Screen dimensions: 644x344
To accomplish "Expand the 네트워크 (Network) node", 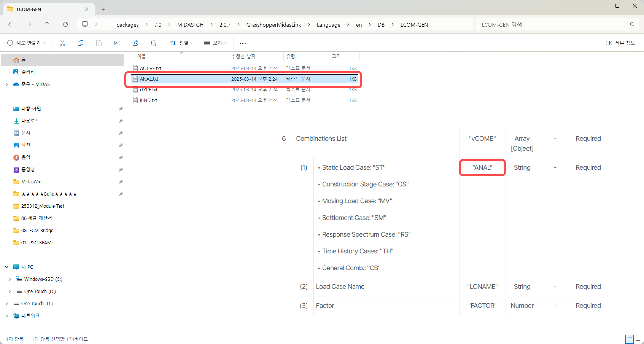I will tap(7, 316).
